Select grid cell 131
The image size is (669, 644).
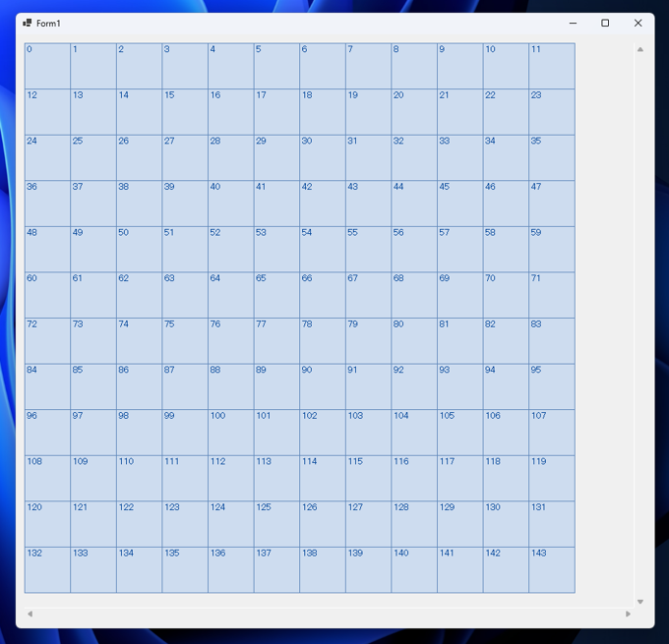(x=552, y=524)
